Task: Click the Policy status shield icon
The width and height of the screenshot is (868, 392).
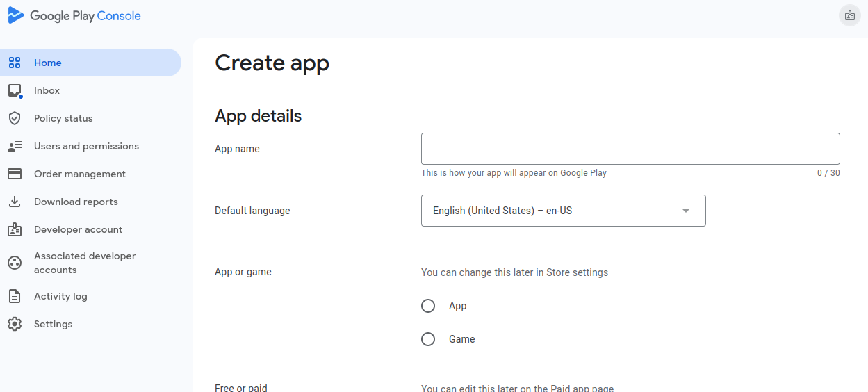Action: [15, 118]
